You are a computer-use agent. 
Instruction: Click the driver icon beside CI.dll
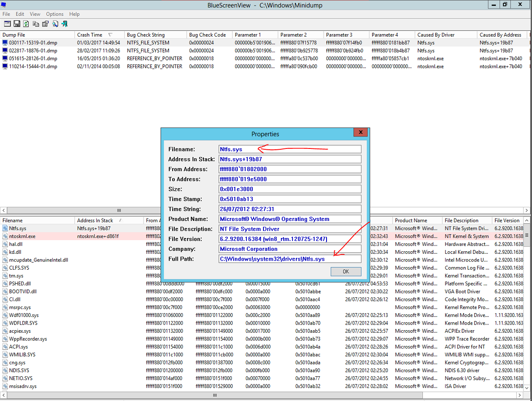pos(5,299)
